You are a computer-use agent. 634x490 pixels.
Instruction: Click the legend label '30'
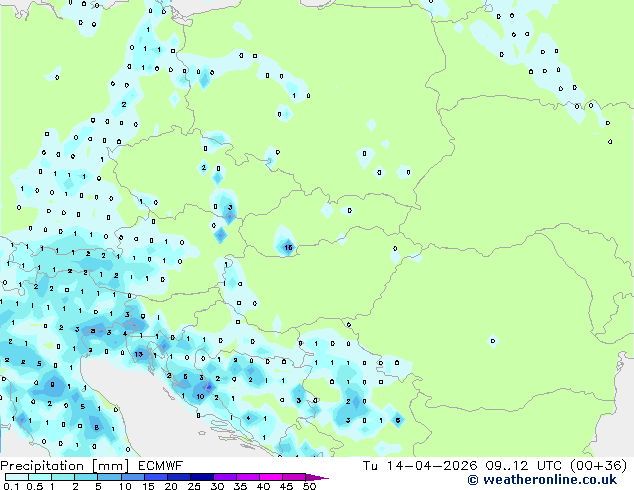[x=217, y=486]
